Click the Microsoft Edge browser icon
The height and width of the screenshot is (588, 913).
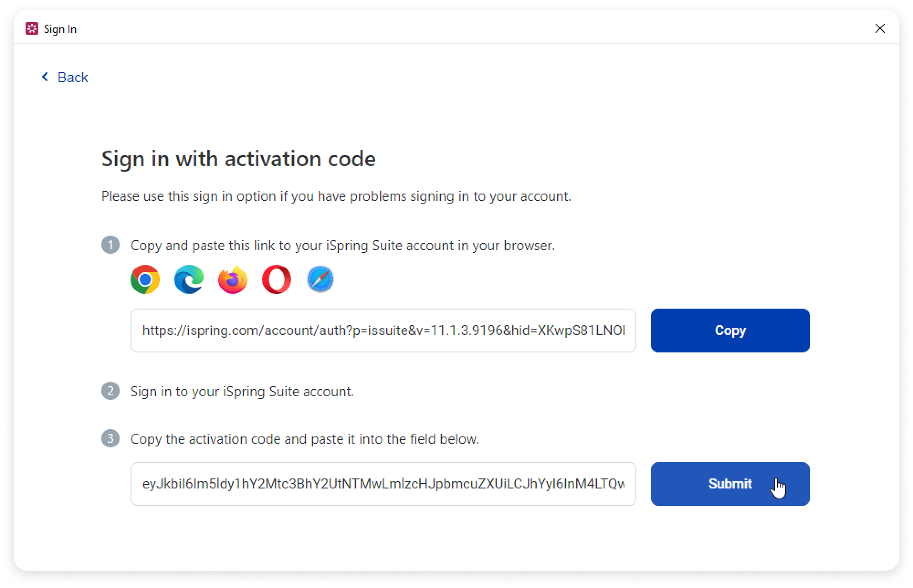point(189,279)
